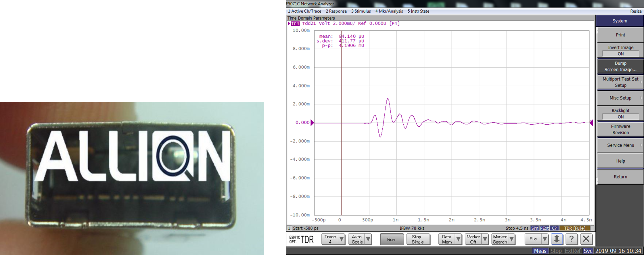Screen dimensions: 644x255
Task: Click the PExt status indicator
Action: click(x=544, y=228)
